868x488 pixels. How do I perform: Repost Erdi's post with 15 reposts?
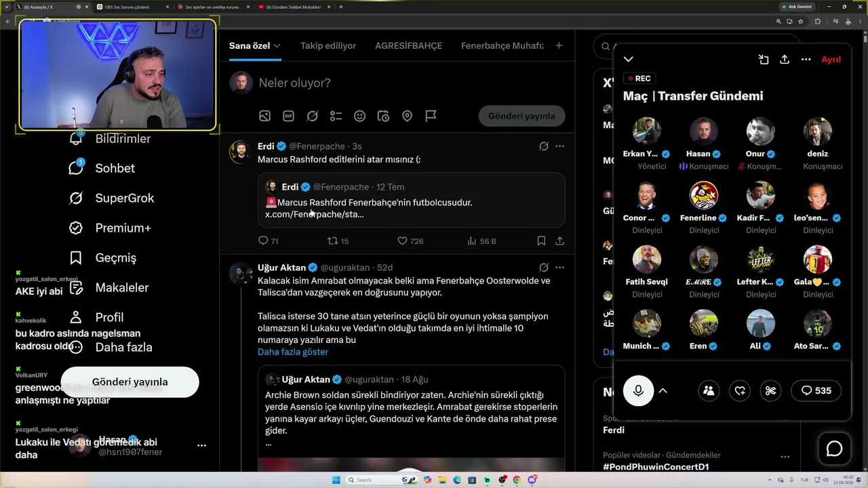[x=333, y=241]
